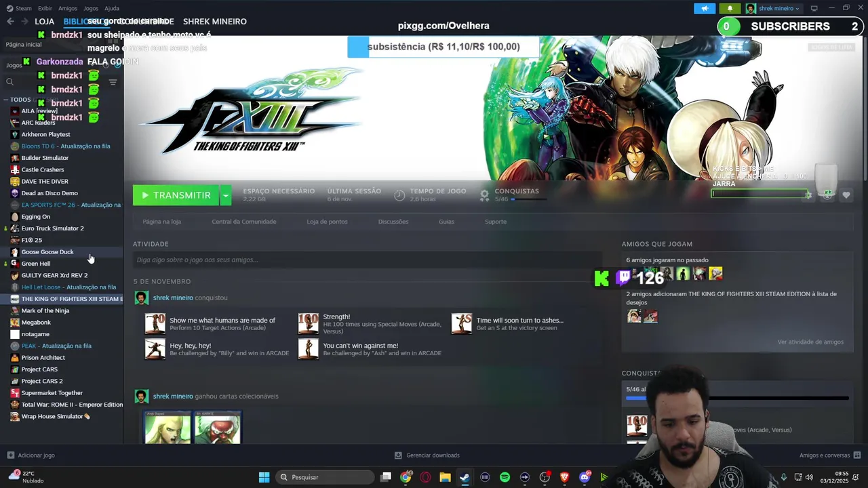The width and height of the screenshot is (868, 488).
Task: Open Spotify from the taskbar
Action: pos(505,477)
